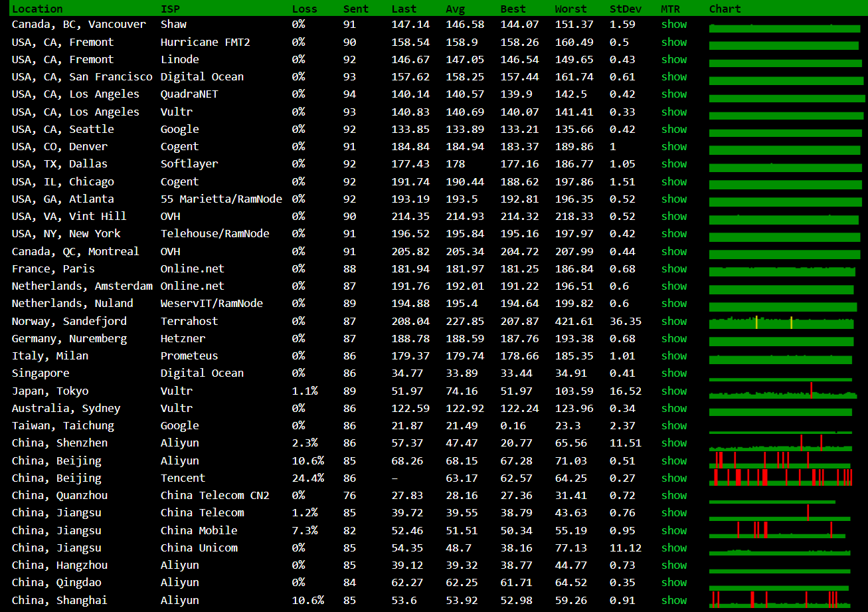The height and width of the screenshot is (612, 868).
Task: Open MTR for Digital Ocean San Francisco
Action: [674, 76]
